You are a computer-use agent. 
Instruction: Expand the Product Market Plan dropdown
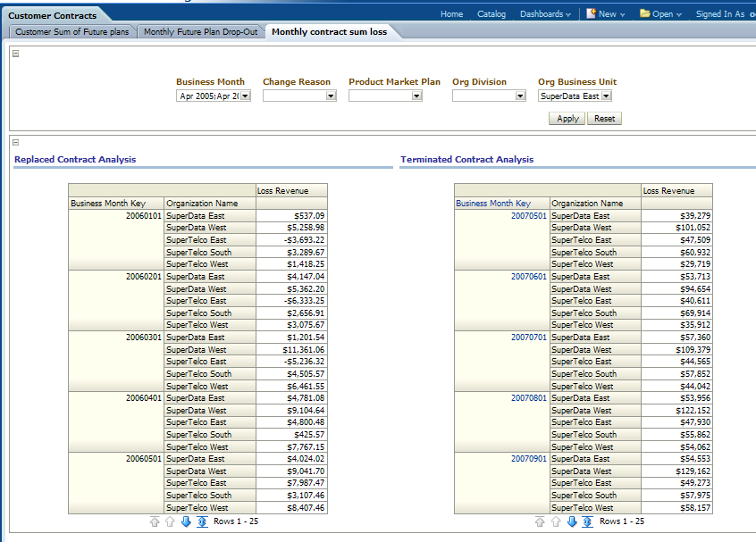[x=416, y=96]
